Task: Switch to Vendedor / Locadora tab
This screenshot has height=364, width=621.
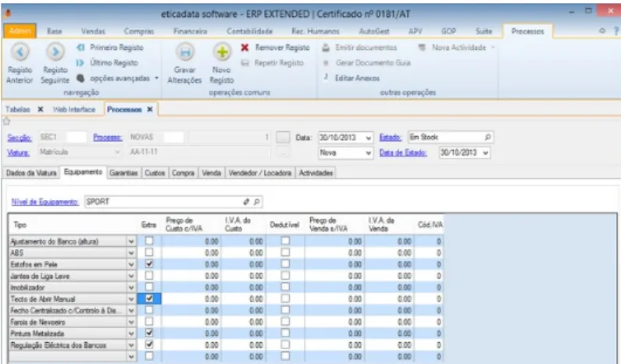Action: pyautogui.click(x=260, y=173)
